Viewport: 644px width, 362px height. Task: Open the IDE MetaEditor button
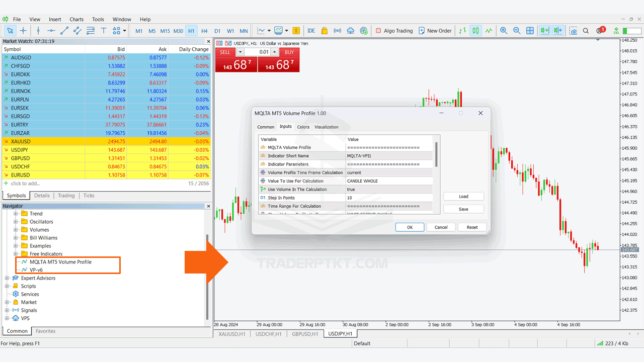click(311, 31)
